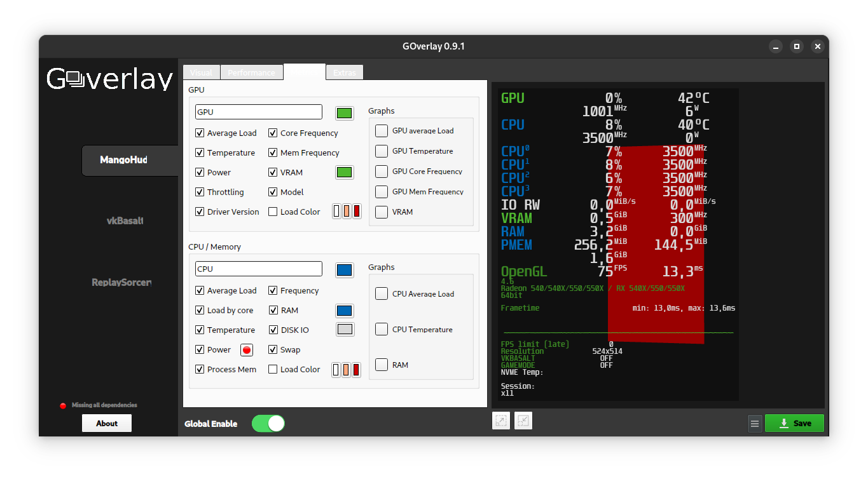Change the VRAM green color swatch
This screenshot has height=479, width=868.
click(345, 172)
